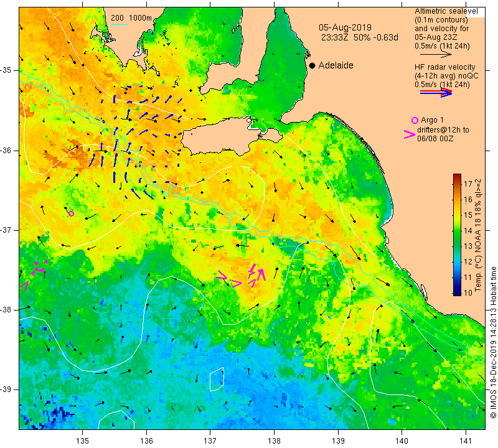
Task: Click the '(4-12h avg) noQC' legend text
Action: coord(446,76)
